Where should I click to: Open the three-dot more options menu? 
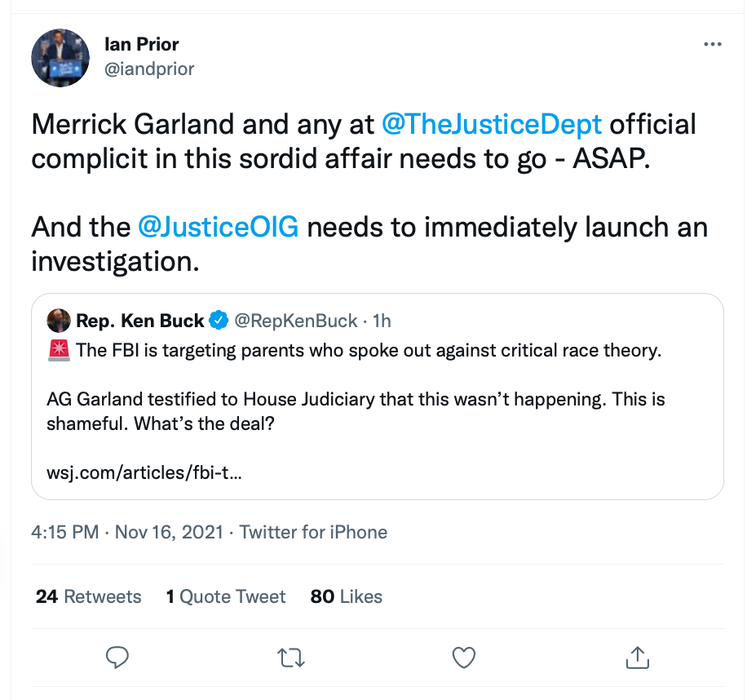click(x=712, y=45)
